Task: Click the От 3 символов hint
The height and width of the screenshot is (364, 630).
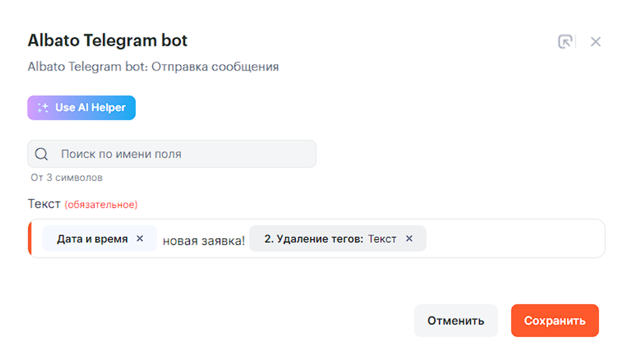Action: click(67, 177)
